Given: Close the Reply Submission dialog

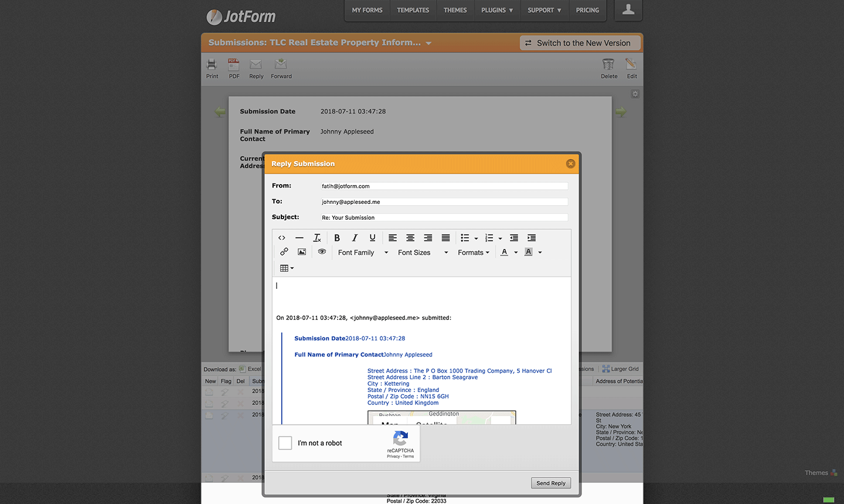Looking at the screenshot, I should [570, 164].
